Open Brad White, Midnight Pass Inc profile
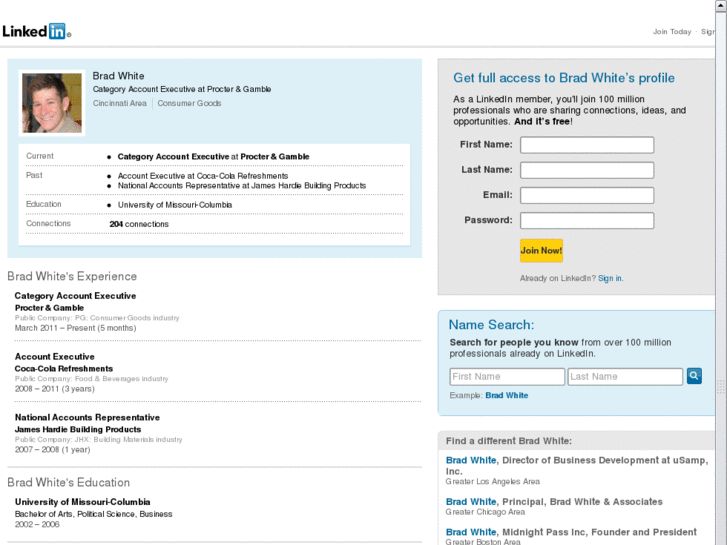Image resolution: width=727 pixels, height=545 pixels. click(471, 532)
